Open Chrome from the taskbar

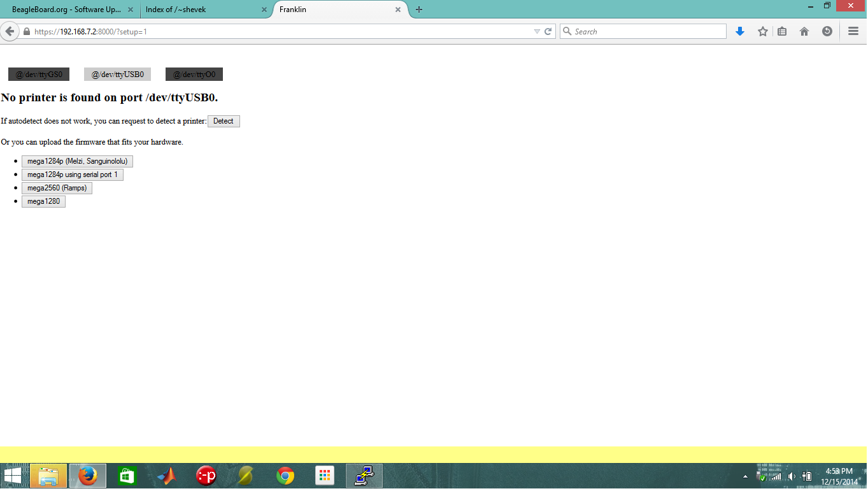(285, 476)
